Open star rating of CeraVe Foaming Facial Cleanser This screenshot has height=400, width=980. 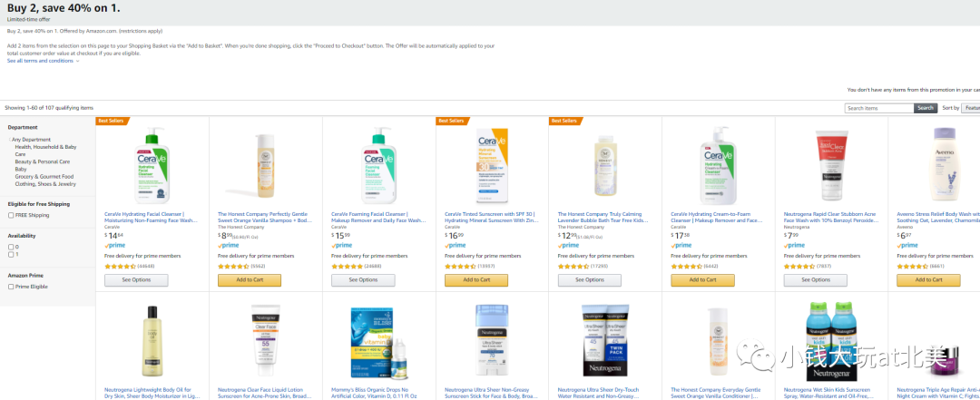click(x=347, y=267)
